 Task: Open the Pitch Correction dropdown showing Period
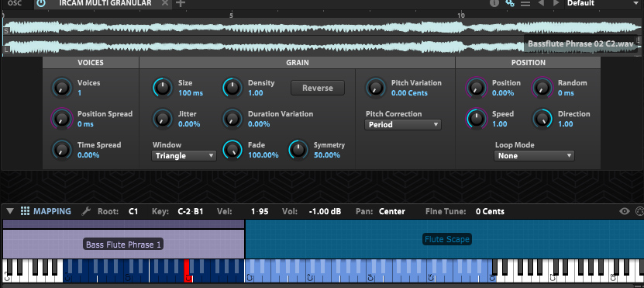[x=403, y=125]
